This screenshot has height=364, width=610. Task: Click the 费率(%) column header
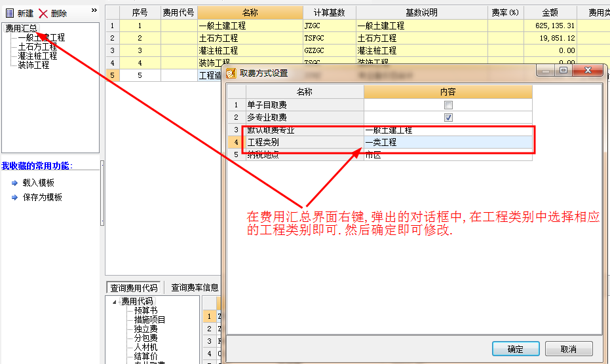coord(505,13)
